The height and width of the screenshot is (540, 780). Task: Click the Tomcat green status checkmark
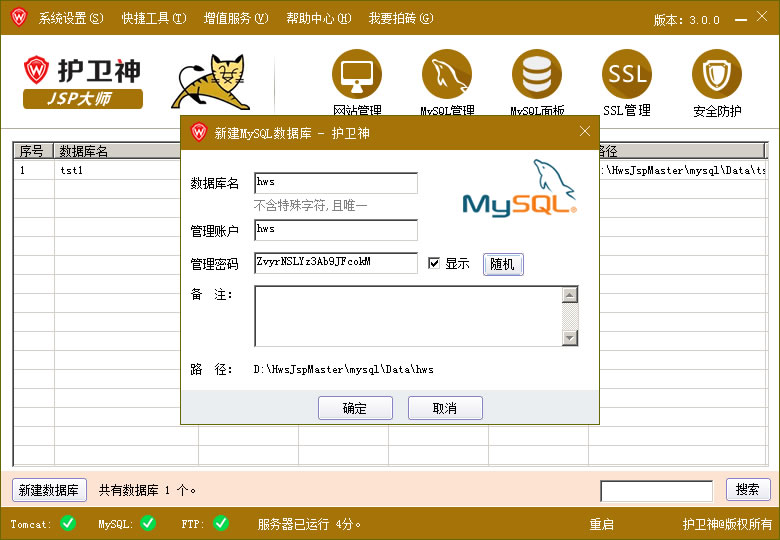(68, 523)
